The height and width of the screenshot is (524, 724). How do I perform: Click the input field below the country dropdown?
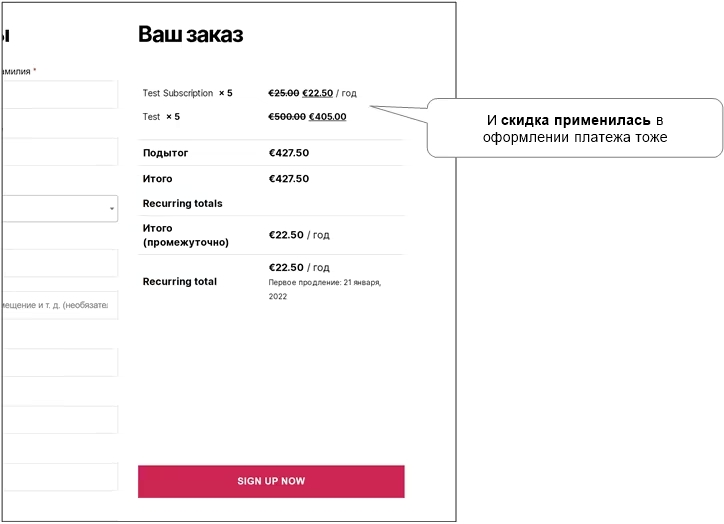tap(60, 263)
